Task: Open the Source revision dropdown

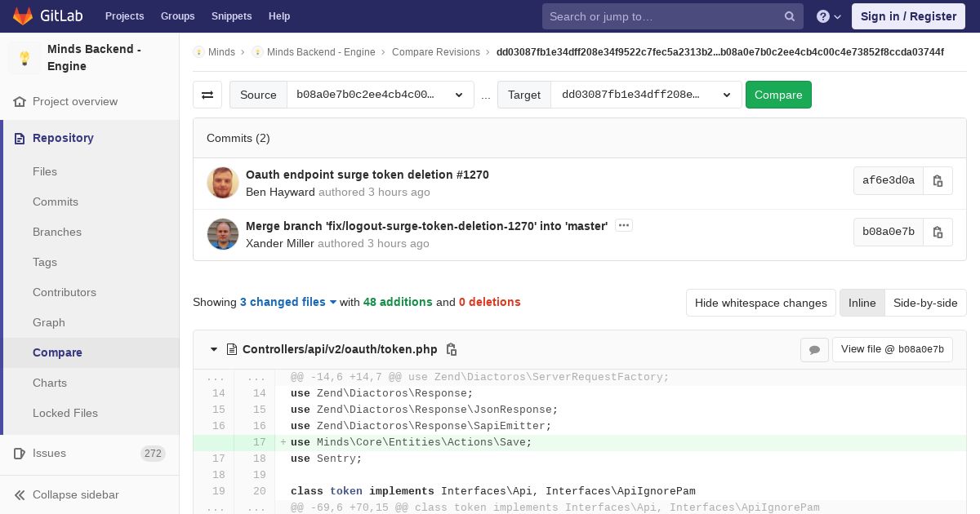Action: [x=380, y=95]
